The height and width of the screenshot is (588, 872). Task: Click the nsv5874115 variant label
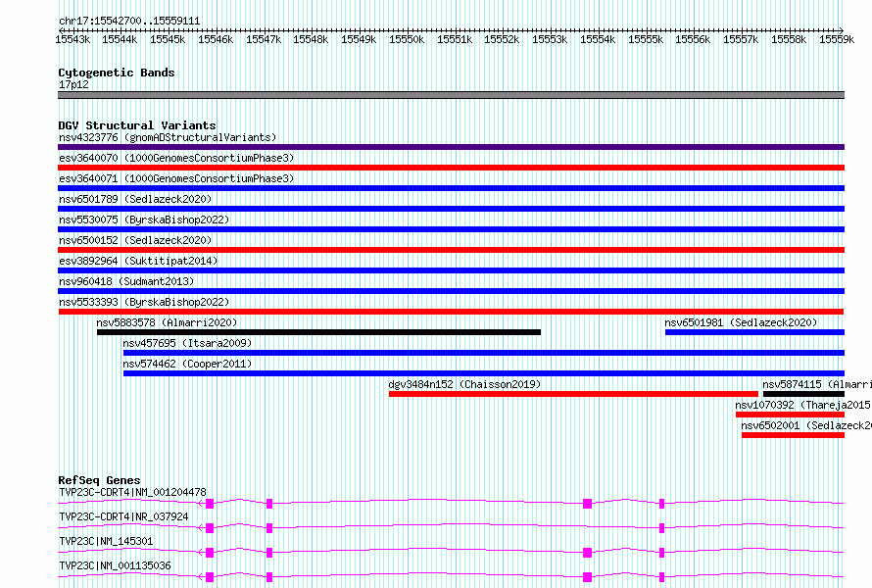point(817,384)
